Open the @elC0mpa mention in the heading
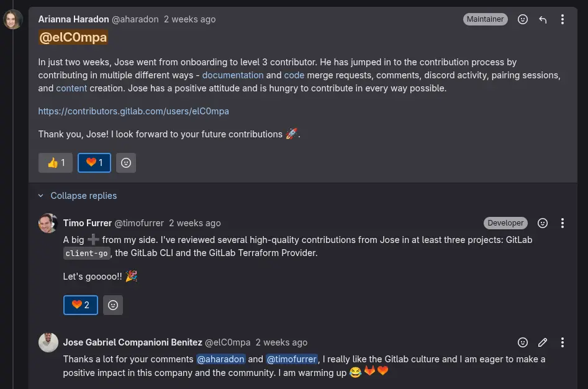Viewport: 588px width, 389px height. click(73, 38)
